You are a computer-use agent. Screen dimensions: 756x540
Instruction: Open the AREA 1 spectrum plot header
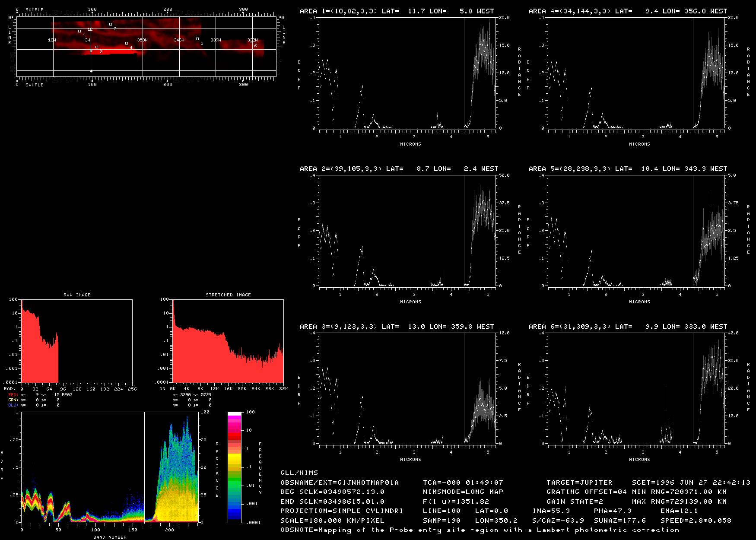click(x=397, y=11)
